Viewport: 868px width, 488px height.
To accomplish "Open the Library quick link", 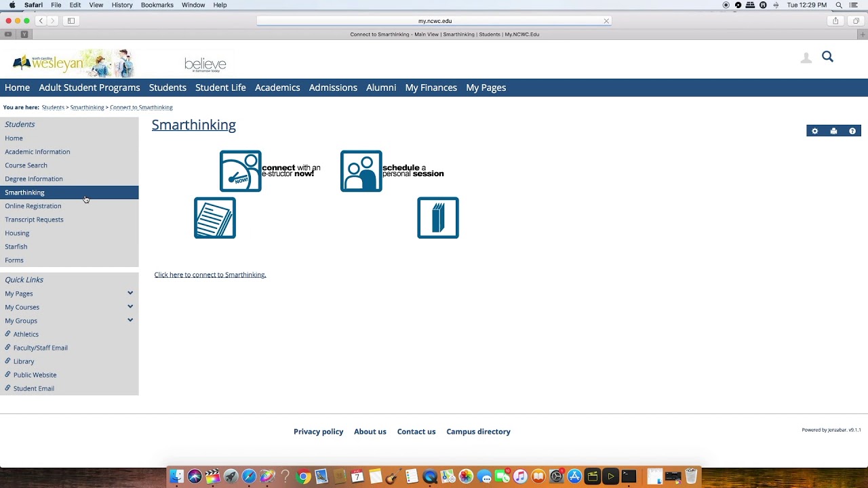I will [x=24, y=361].
